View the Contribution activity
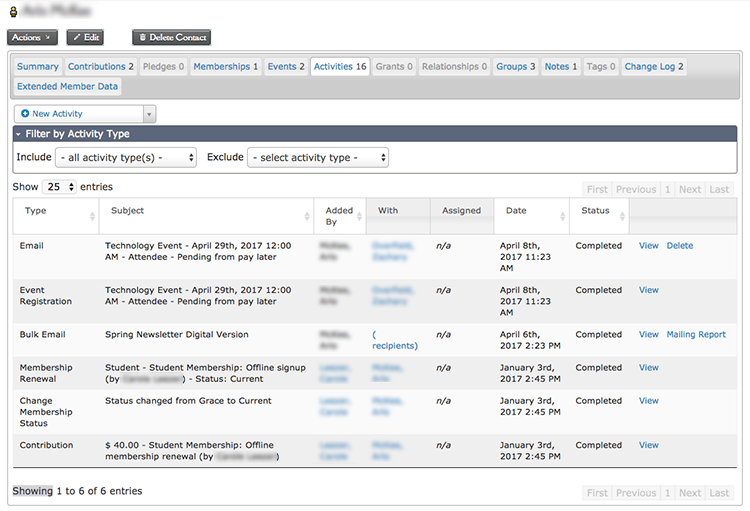This screenshot has width=750, height=511. [x=649, y=445]
